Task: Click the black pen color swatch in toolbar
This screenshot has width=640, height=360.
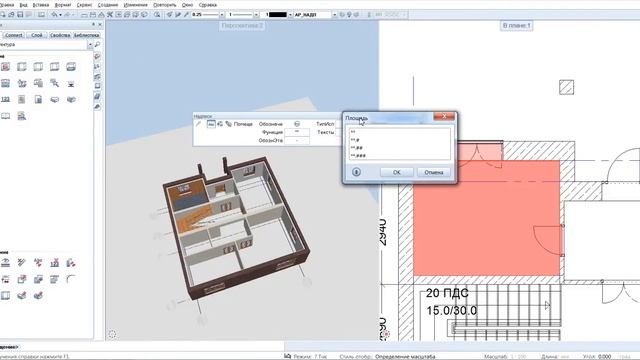Action: [x=277, y=15]
